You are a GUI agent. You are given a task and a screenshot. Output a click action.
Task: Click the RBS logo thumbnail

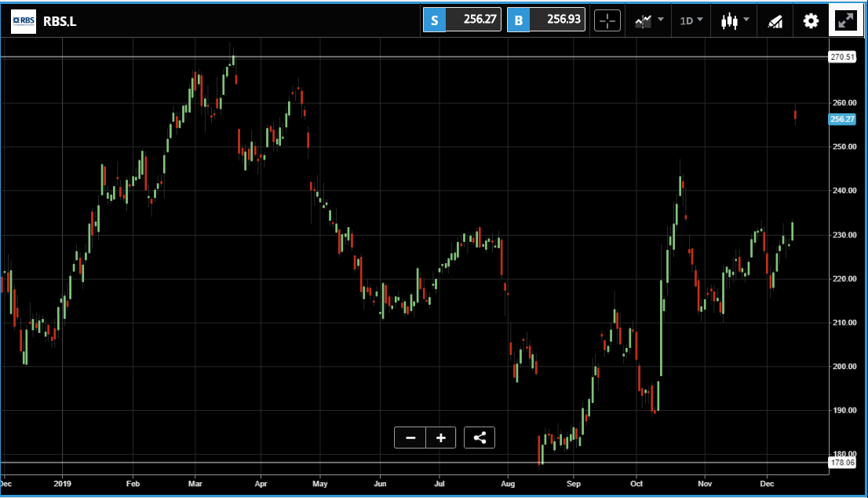(24, 21)
